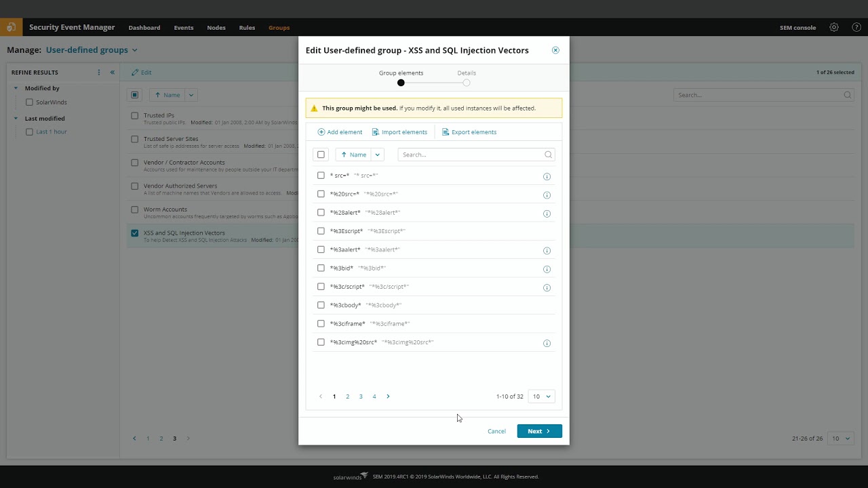Collapse the Refine Results panel with double chevron
The image size is (868, 488).
(x=113, y=73)
